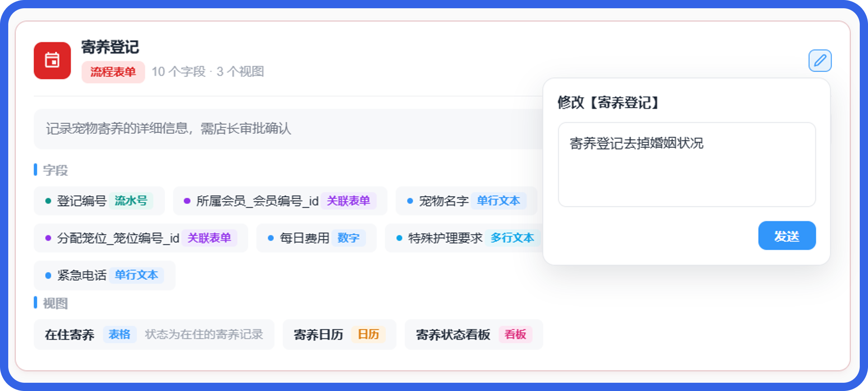The image size is (868, 391).
Task: Click the 发送 button
Action: click(787, 236)
